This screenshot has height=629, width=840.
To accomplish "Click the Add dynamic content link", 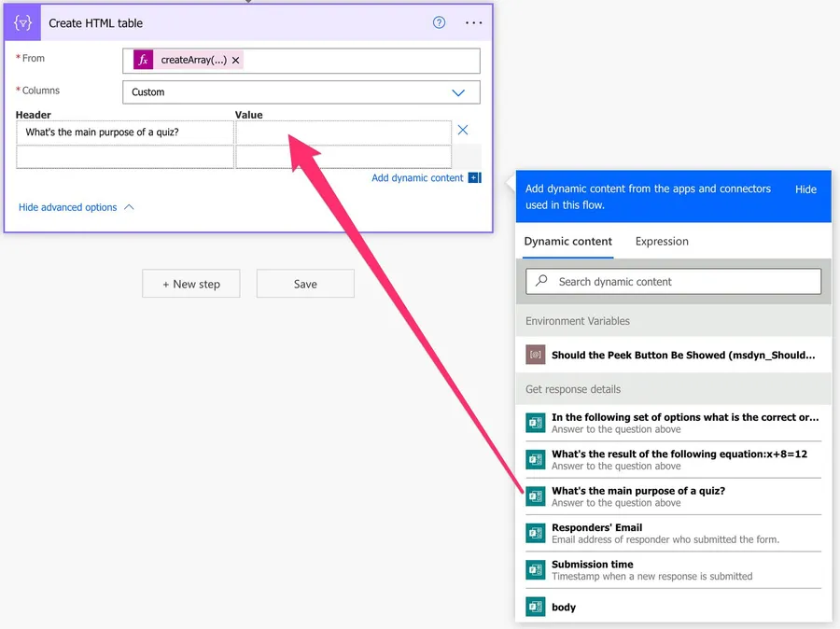I will click(417, 178).
